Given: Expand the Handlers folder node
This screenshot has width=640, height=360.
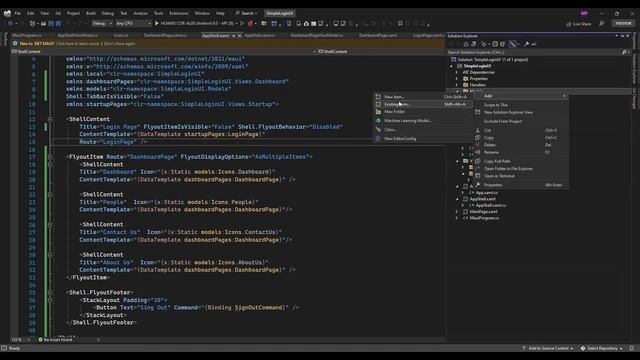Looking at the screenshot, I should (x=457, y=85).
